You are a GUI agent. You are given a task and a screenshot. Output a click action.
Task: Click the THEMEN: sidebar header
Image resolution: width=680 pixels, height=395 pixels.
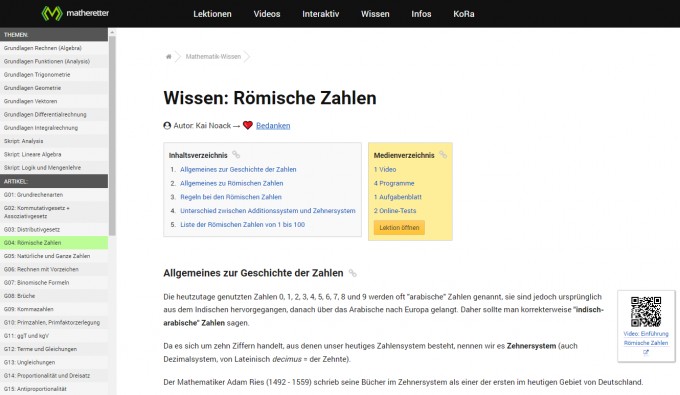coord(54,35)
